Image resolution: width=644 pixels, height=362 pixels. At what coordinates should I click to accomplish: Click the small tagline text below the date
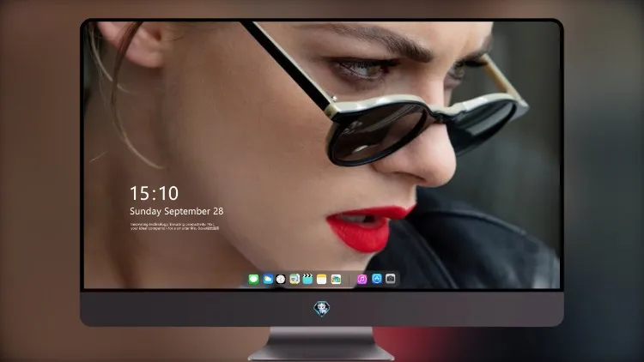[174, 226]
